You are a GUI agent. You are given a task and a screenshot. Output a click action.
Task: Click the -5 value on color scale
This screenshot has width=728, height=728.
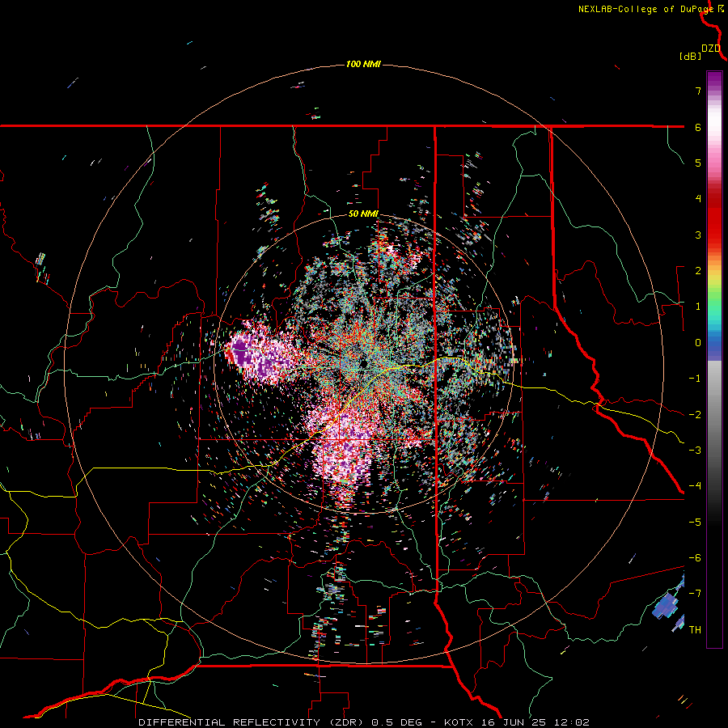coord(695,523)
